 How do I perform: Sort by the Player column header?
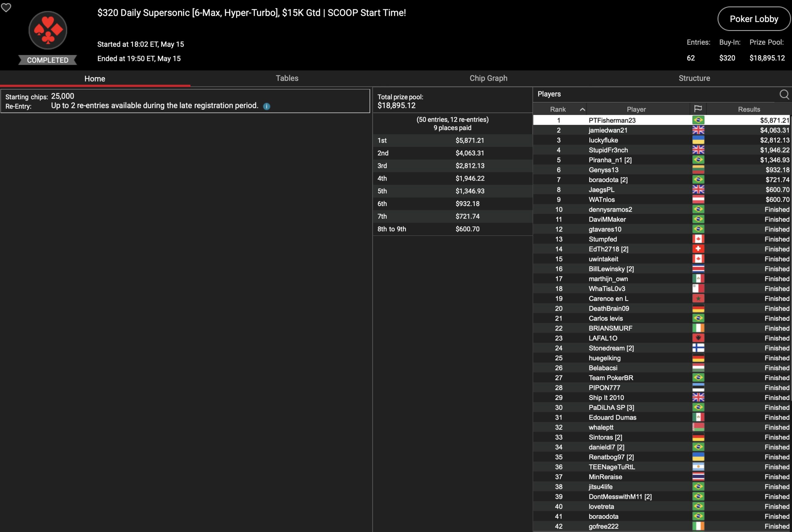click(636, 109)
